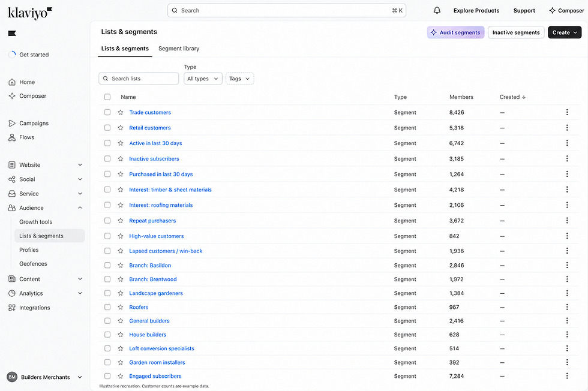Click the Klaviyo flag icon in sidebar
The image size is (588, 391).
(x=12, y=34)
